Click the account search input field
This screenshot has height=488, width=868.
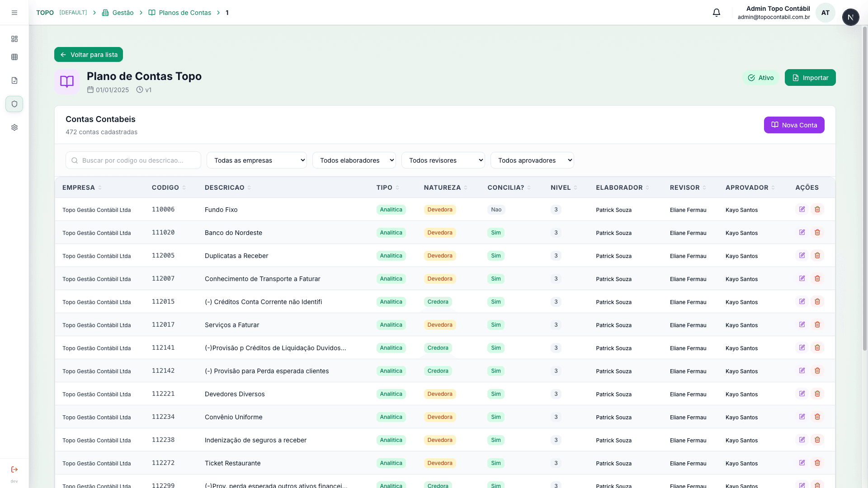click(x=133, y=160)
